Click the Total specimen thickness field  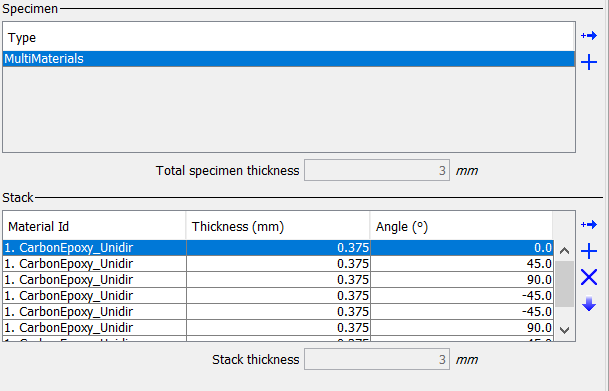tap(377, 170)
